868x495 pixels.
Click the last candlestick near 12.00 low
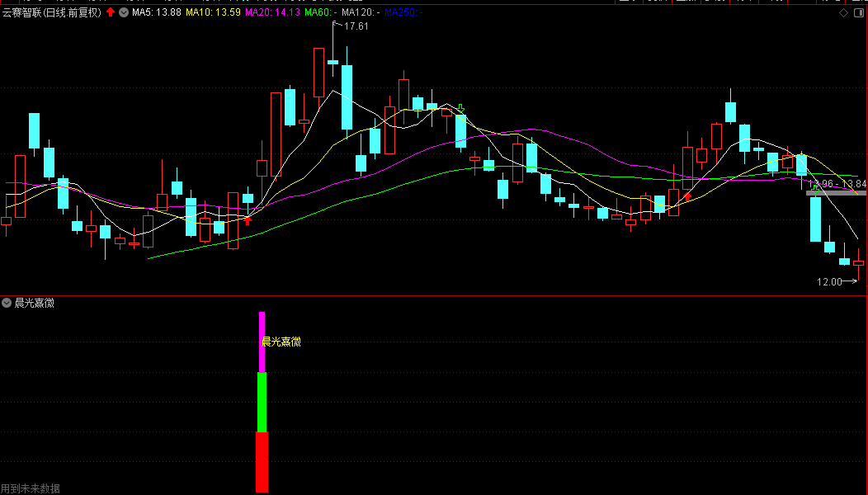tap(859, 263)
